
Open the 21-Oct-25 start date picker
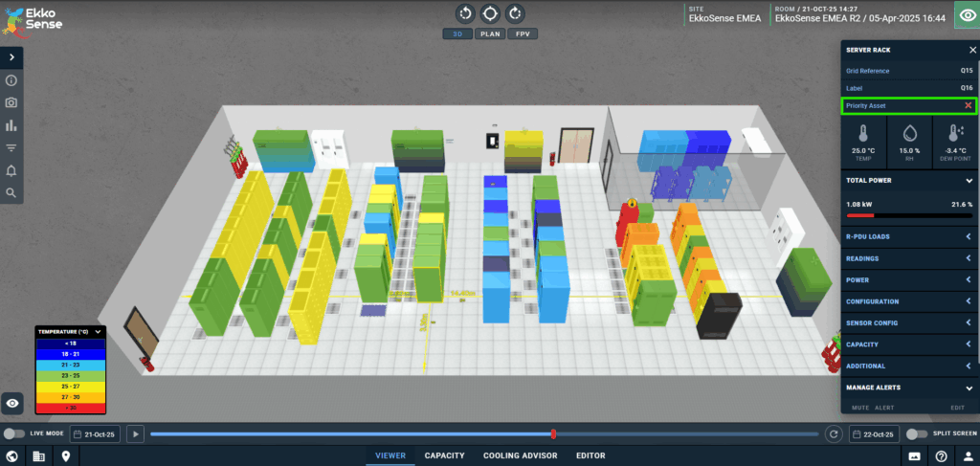[95, 433]
